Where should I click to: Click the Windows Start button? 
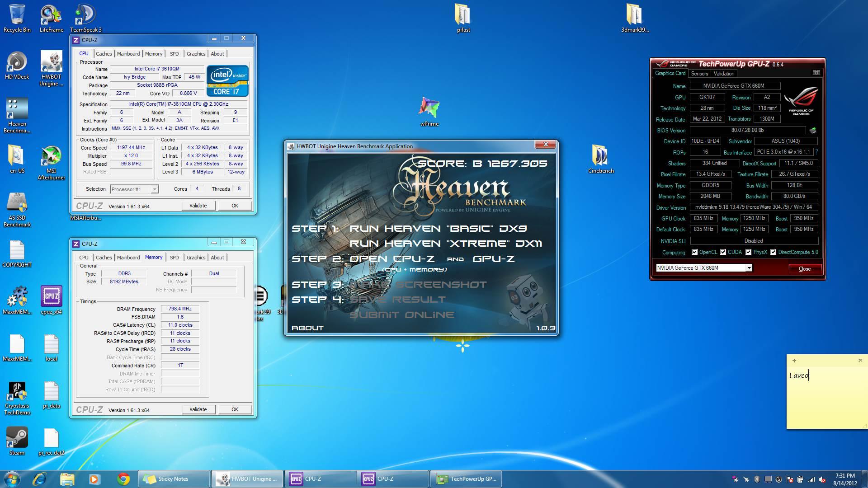point(12,479)
